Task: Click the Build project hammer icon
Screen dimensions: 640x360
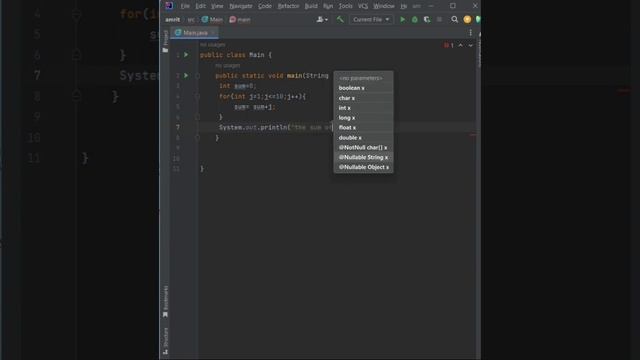Action: [340, 19]
